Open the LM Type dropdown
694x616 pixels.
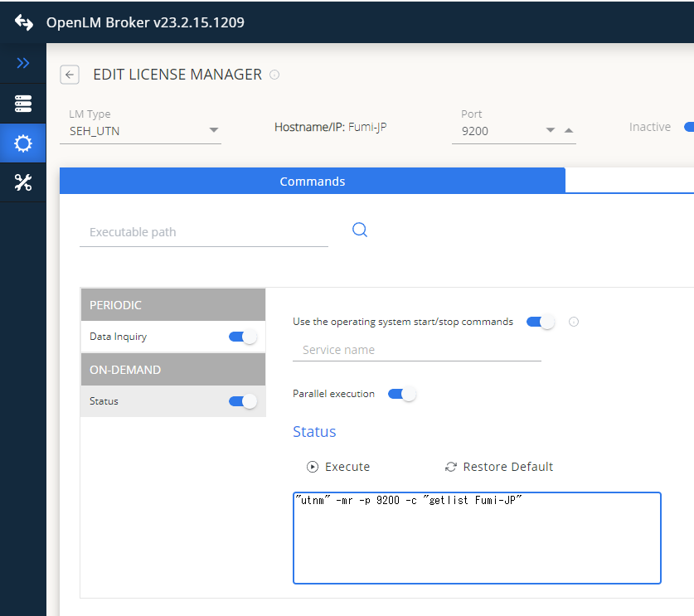tap(213, 130)
